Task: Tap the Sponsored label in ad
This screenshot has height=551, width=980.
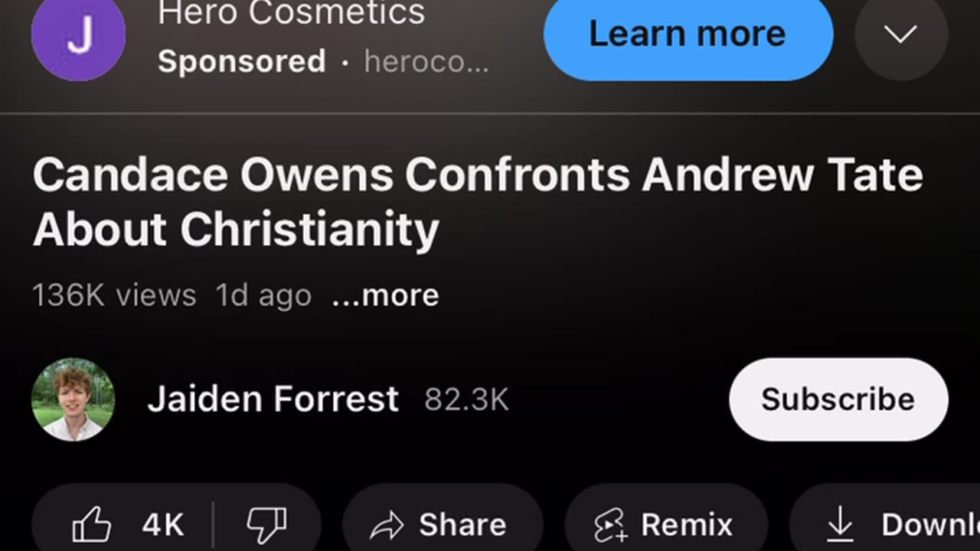Action: point(242,62)
